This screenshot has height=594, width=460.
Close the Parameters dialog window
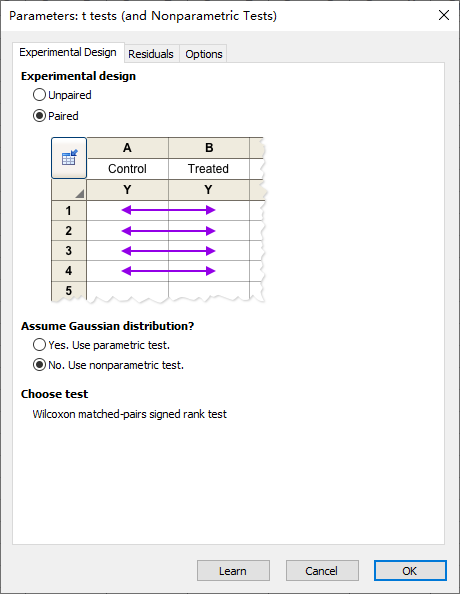(x=444, y=15)
